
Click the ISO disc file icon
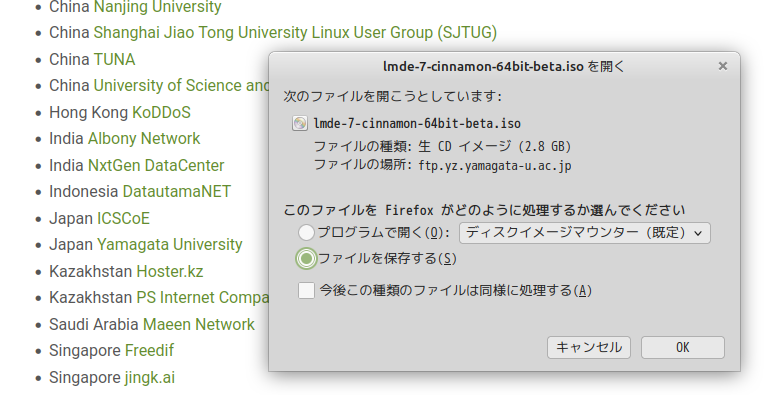pos(299,123)
